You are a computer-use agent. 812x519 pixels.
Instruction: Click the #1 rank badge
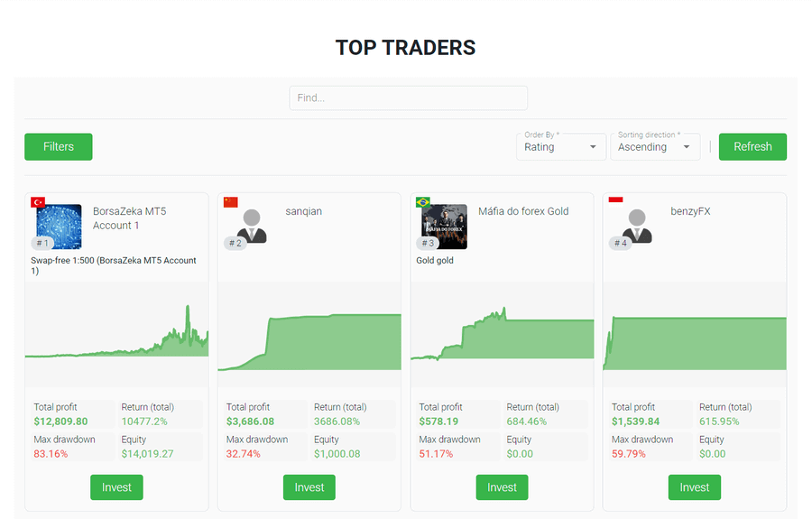point(42,243)
